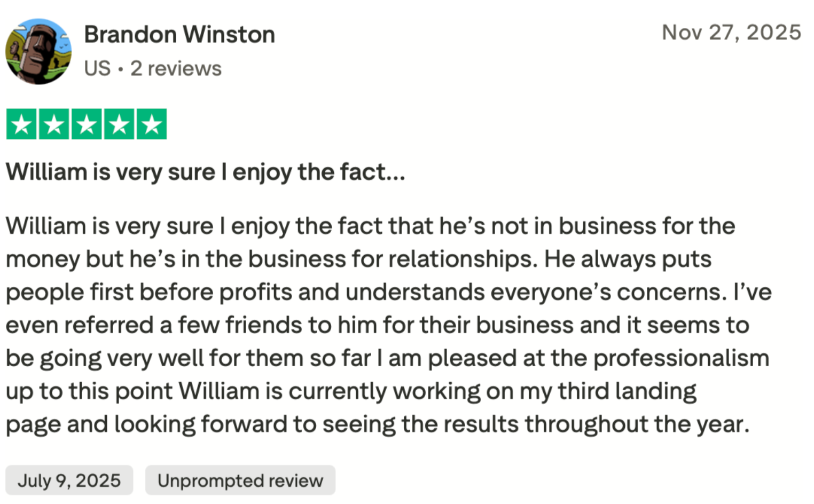Select the fifth rating star

[152, 124]
